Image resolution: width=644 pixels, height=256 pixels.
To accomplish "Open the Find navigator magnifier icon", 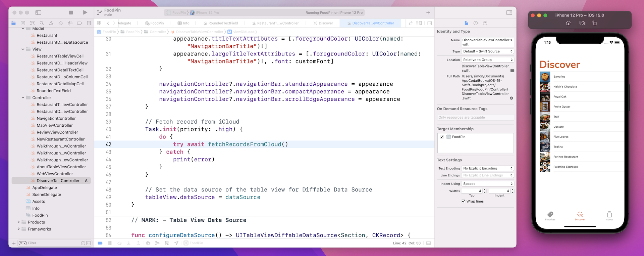I will [42, 23].
